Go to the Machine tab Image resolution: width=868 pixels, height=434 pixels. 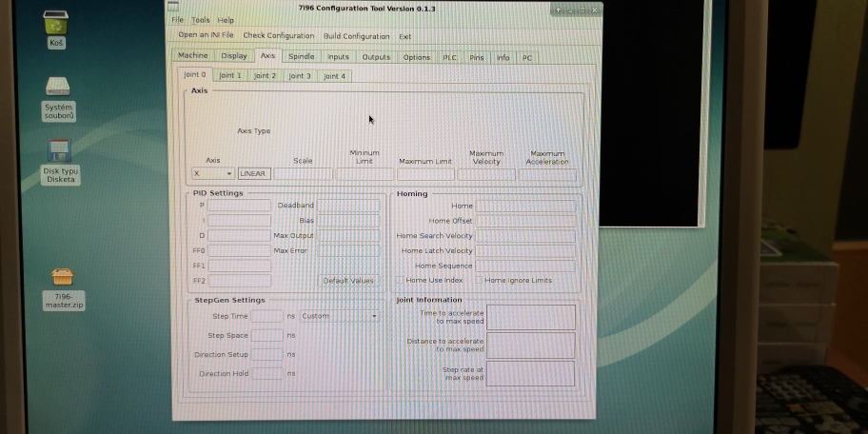(x=193, y=56)
